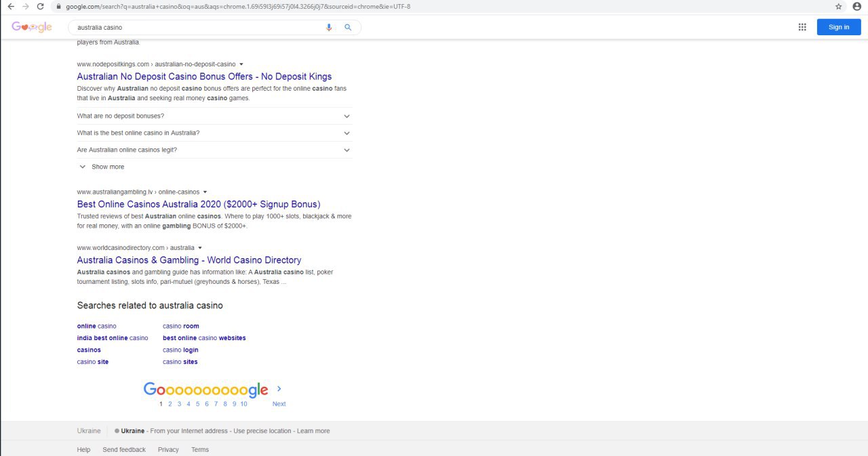Open the Google apps grid icon
868x456 pixels.
(802, 27)
